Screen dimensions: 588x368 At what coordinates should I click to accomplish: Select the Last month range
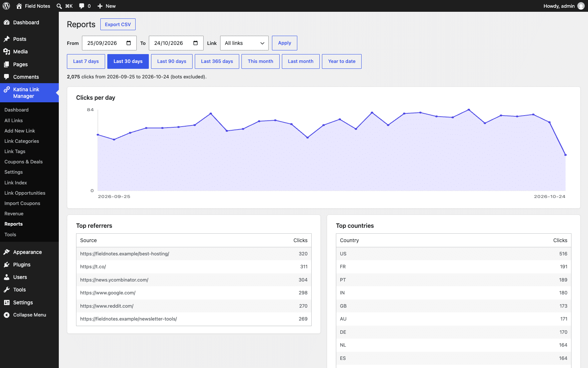click(x=301, y=61)
